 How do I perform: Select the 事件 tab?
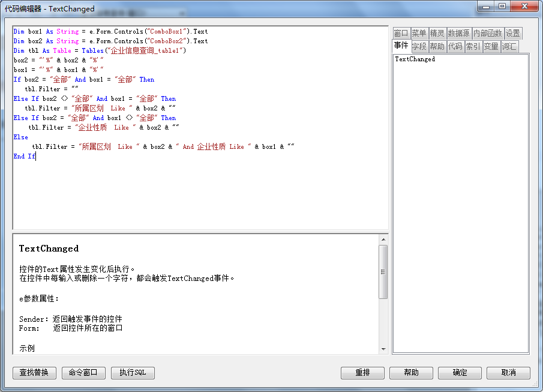tap(401, 46)
